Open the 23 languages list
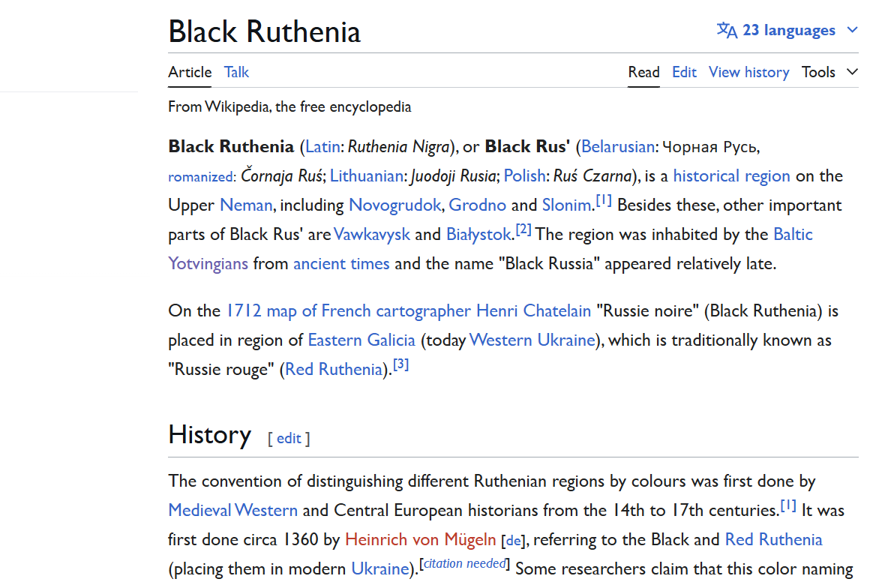 [x=788, y=30]
